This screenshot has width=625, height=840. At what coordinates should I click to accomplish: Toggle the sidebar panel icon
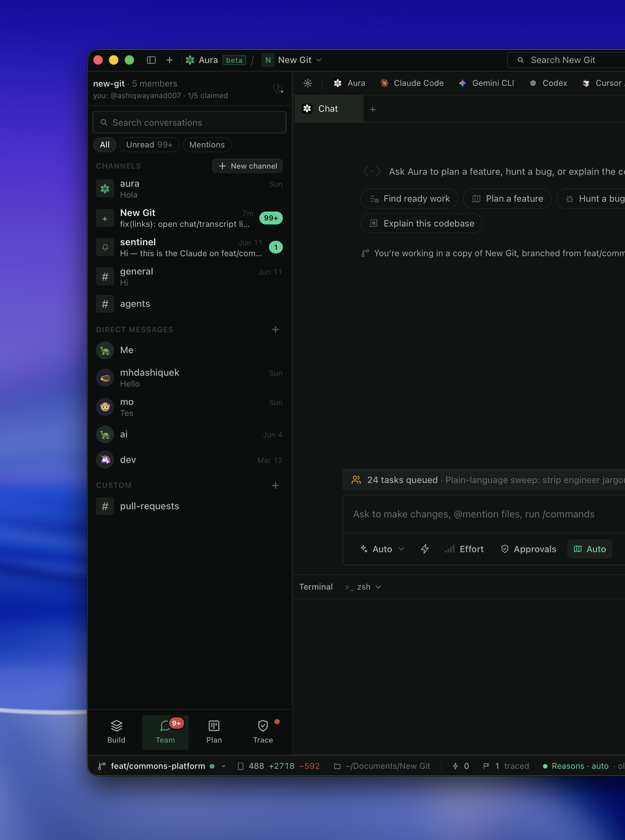click(151, 60)
